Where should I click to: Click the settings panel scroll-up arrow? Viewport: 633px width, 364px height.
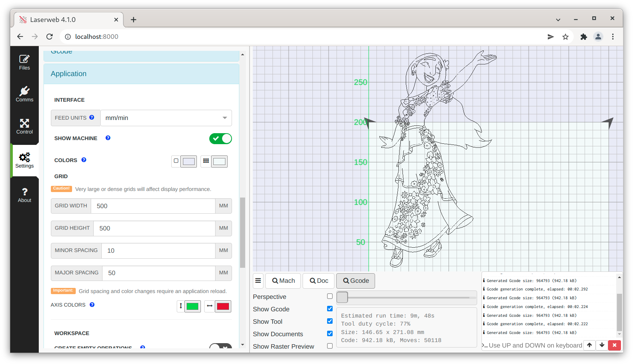(x=242, y=55)
